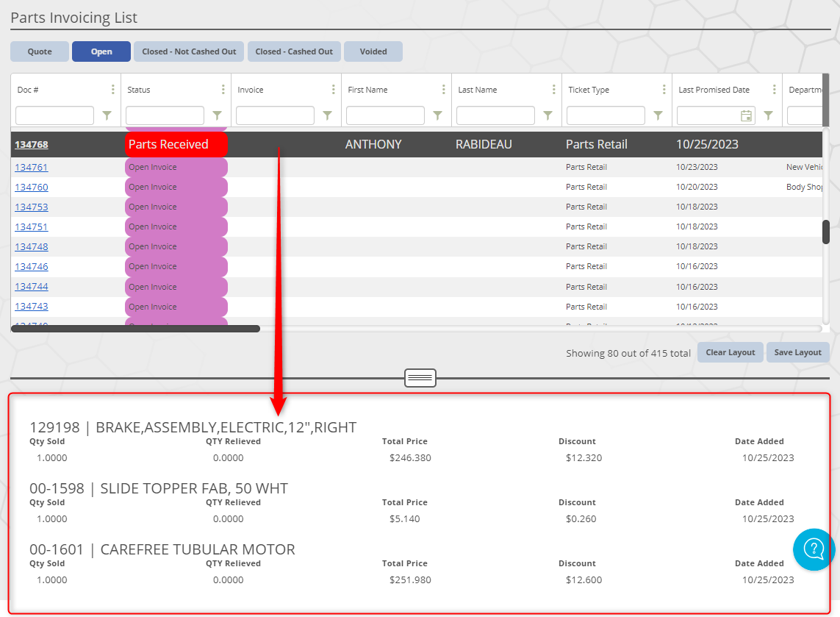The image size is (840, 617).
Task: Click the $246.380 total price value
Action: pos(410,458)
